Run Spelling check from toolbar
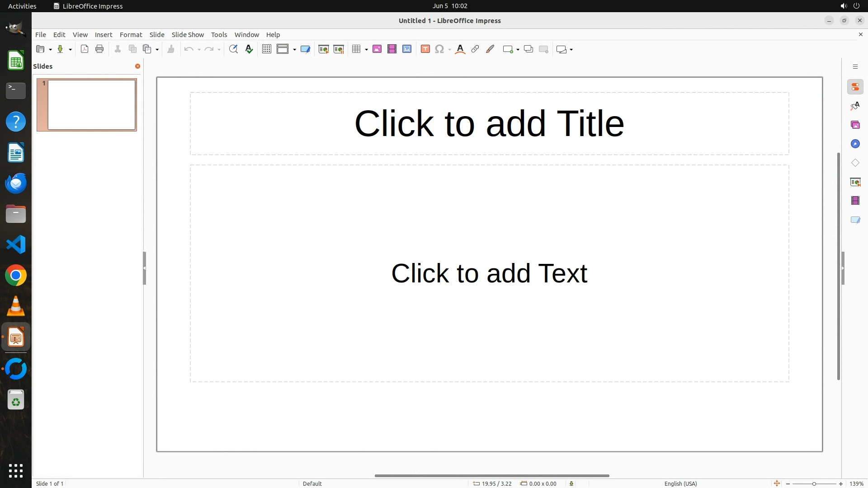The image size is (868, 488). pyautogui.click(x=249, y=49)
